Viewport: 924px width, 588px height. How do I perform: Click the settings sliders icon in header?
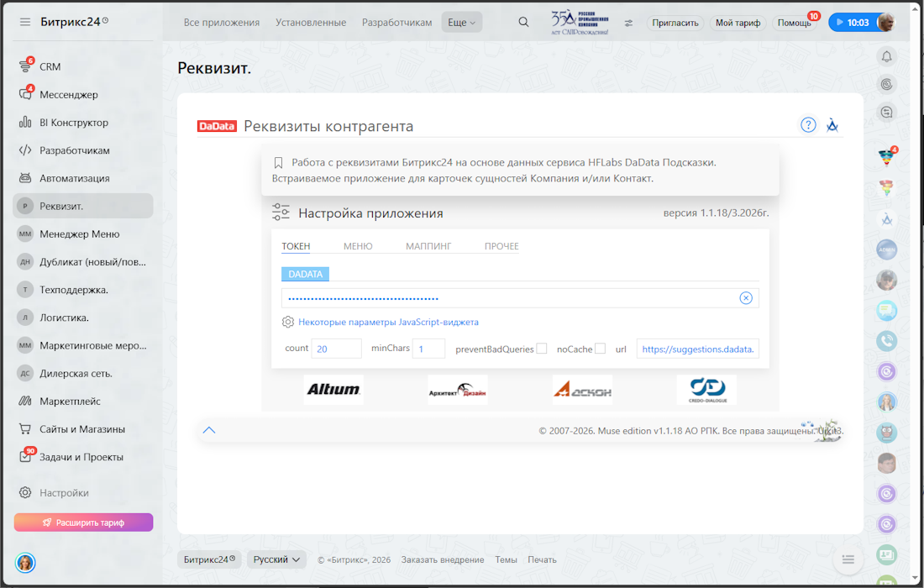pyautogui.click(x=629, y=23)
